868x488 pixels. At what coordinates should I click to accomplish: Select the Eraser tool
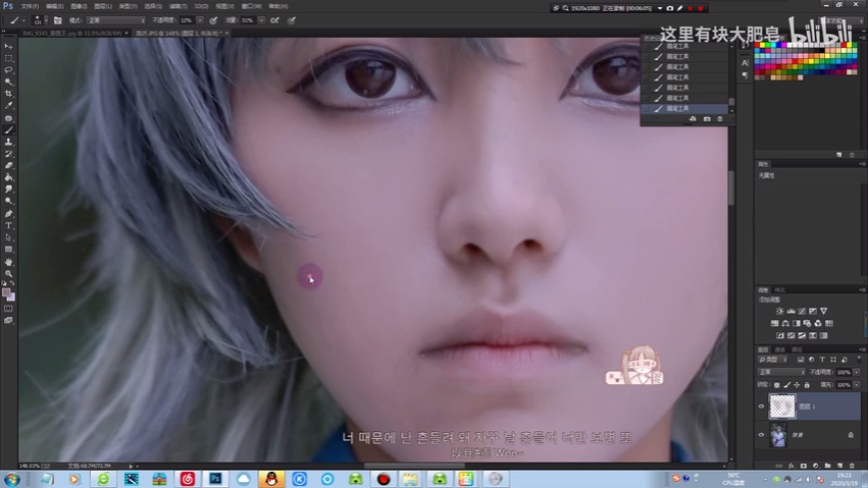pos(9,165)
